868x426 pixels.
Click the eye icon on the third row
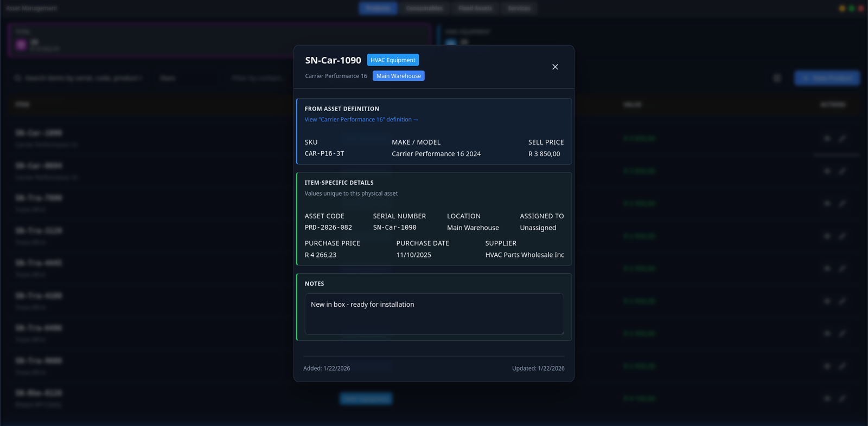827,203
